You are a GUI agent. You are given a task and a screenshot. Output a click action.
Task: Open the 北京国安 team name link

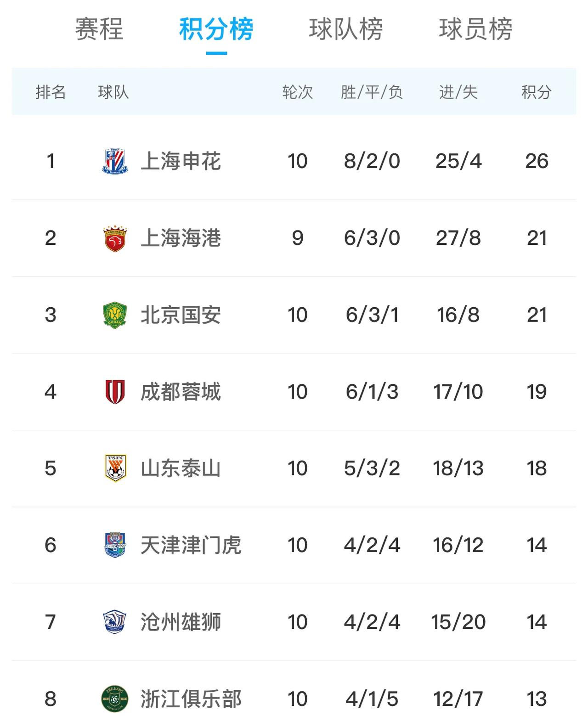(x=181, y=315)
